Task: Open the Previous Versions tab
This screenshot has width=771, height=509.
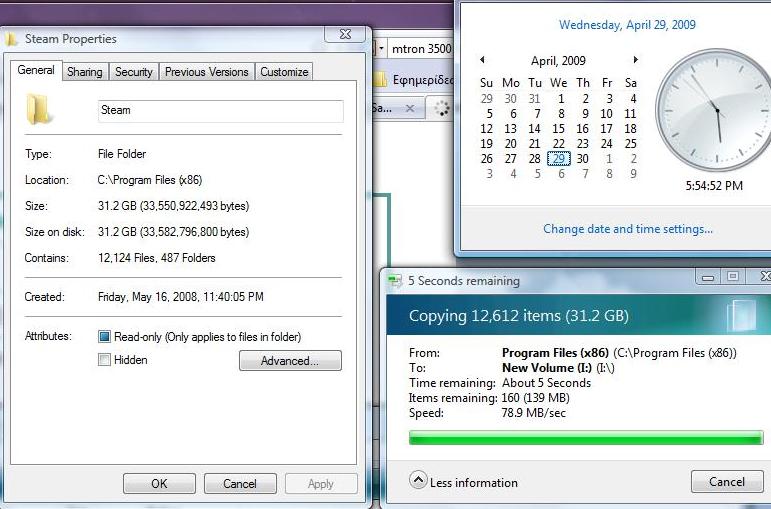Action: pos(207,72)
